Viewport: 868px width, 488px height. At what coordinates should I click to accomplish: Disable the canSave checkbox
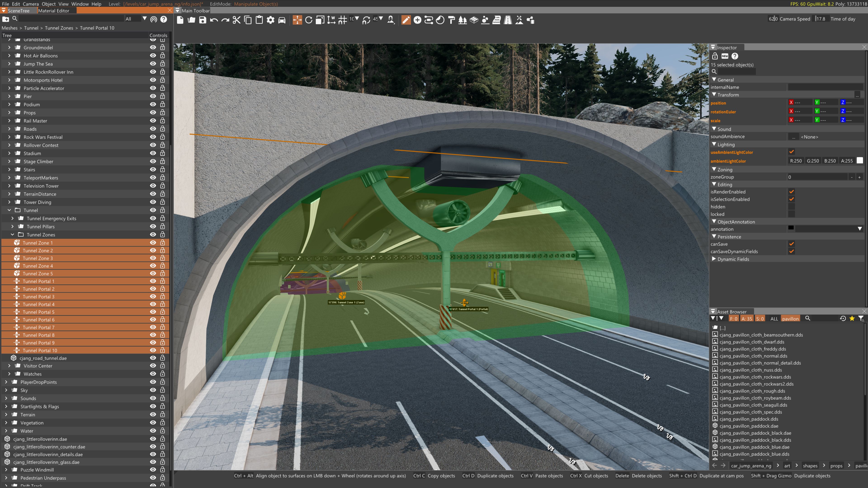coord(792,244)
